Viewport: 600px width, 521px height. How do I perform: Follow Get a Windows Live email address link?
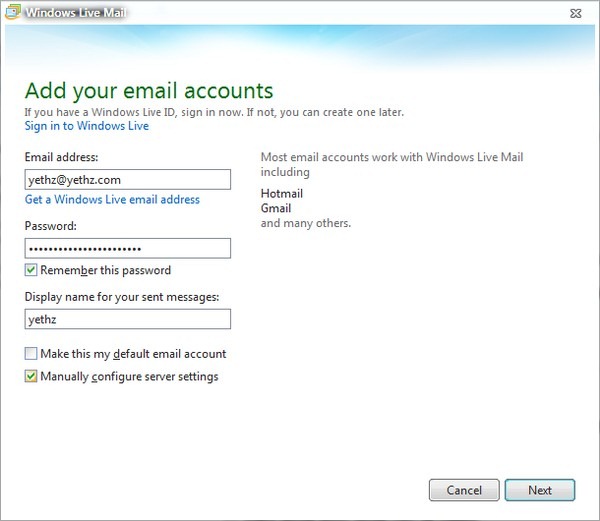click(x=112, y=200)
